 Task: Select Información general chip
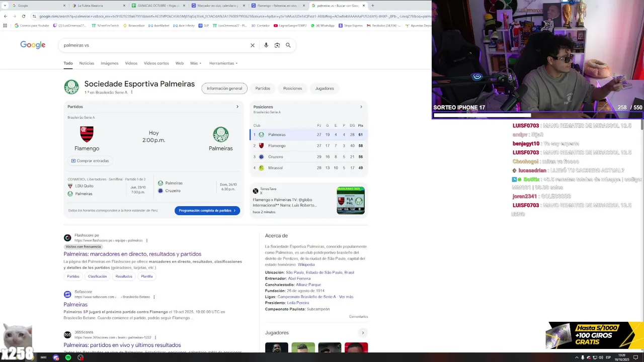coord(224,88)
